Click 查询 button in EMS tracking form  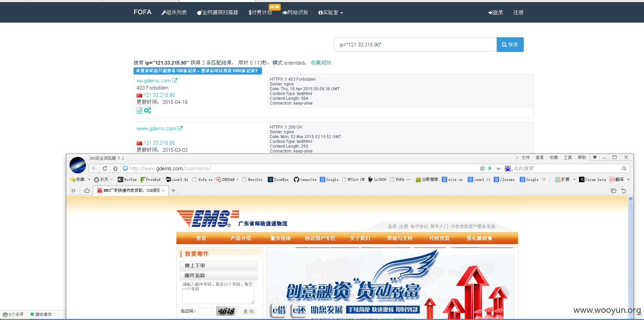[249, 311]
